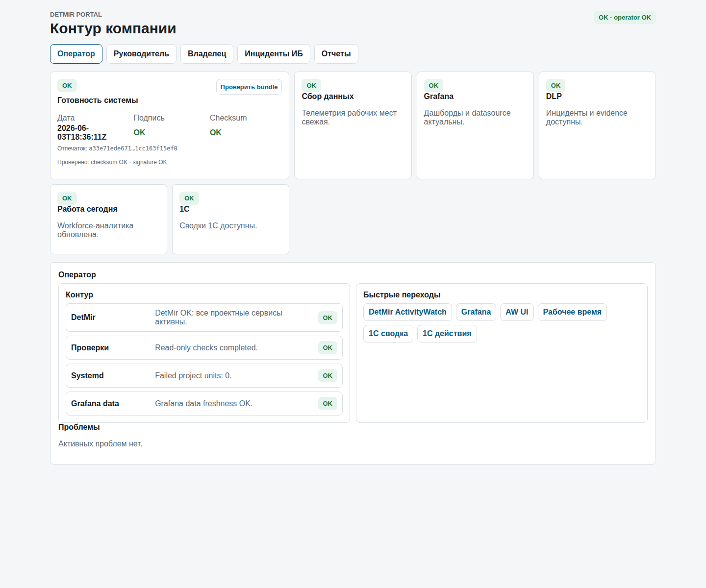Click the "Checksum" label
Screen dimensions: 706x588
tap(228, 118)
